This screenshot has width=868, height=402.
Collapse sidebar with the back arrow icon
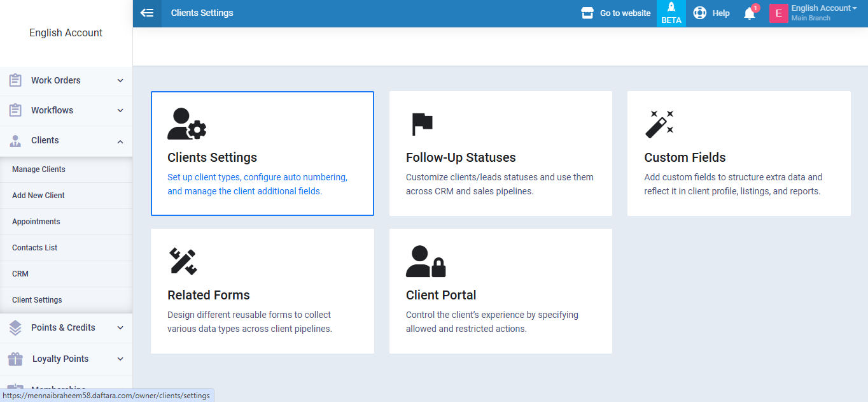pos(147,13)
